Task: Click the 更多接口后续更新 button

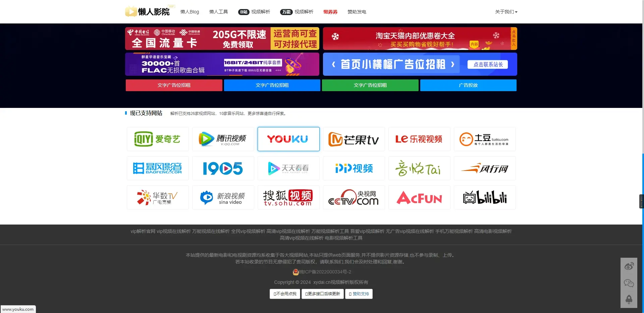Action: [322, 294]
